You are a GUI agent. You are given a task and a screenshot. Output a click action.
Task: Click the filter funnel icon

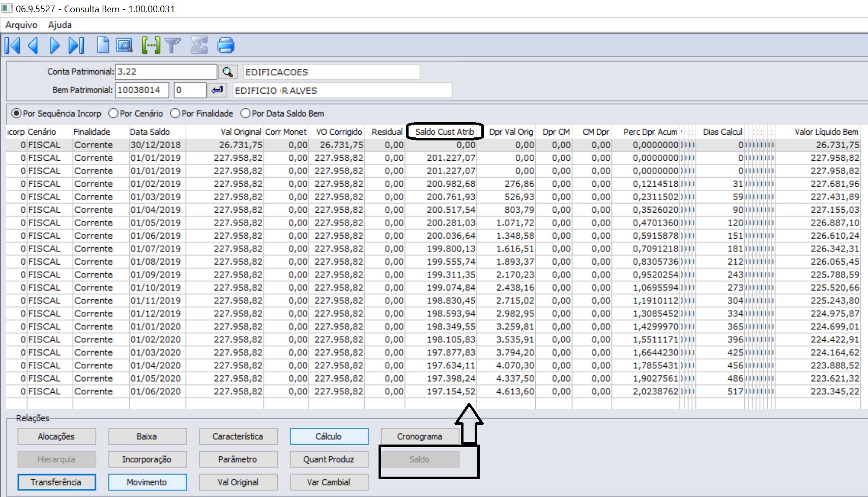point(172,46)
